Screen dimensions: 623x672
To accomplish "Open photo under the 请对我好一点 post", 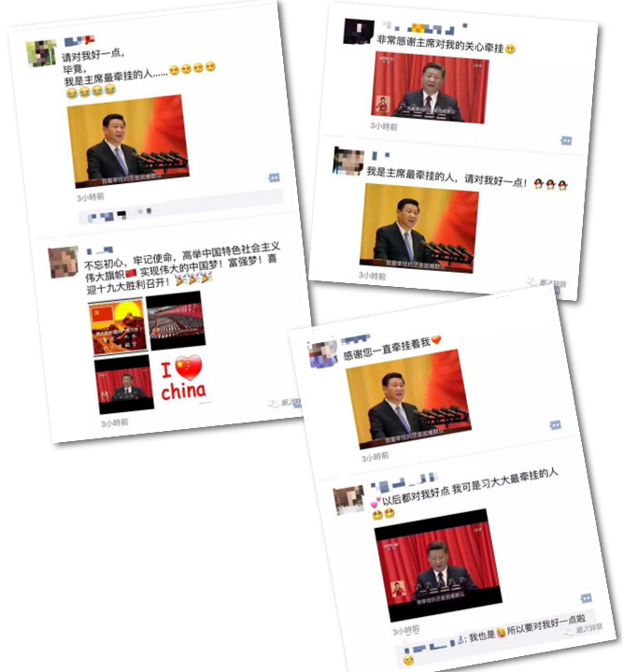I will [128, 141].
